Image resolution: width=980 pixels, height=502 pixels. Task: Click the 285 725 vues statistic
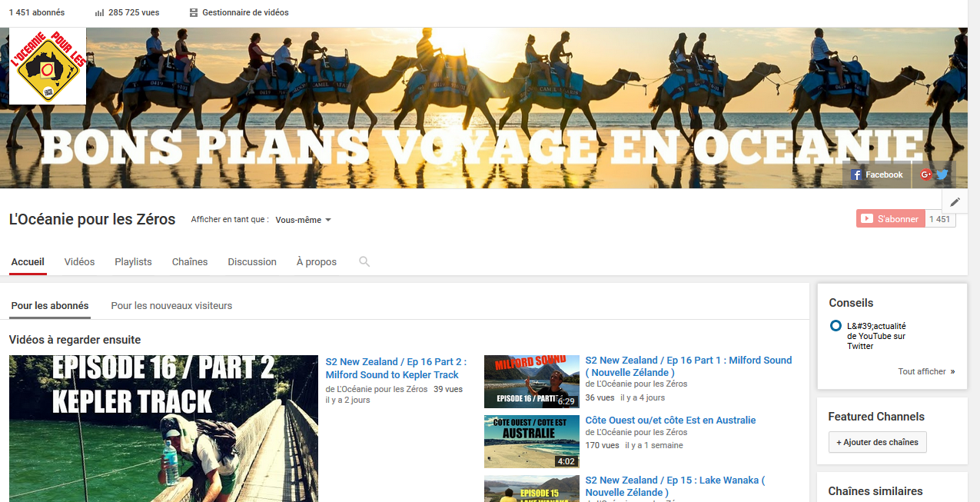(134, 13)
